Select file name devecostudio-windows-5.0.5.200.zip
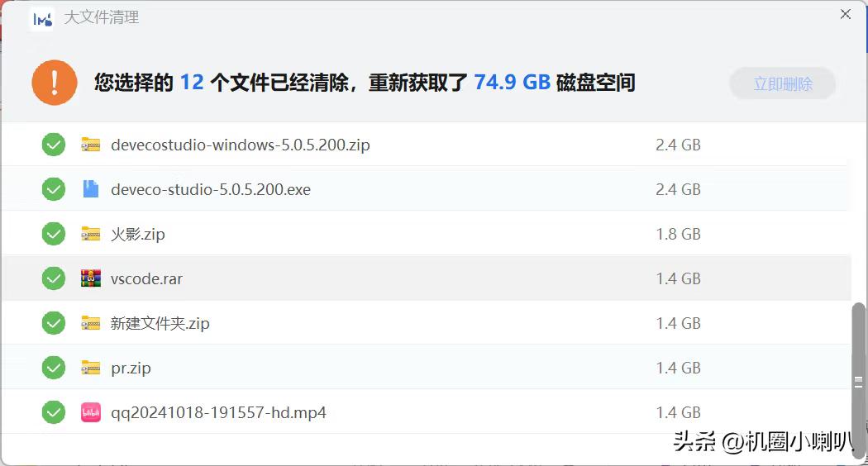The width and height of the screenshot is (868, 466). (241, 145)
